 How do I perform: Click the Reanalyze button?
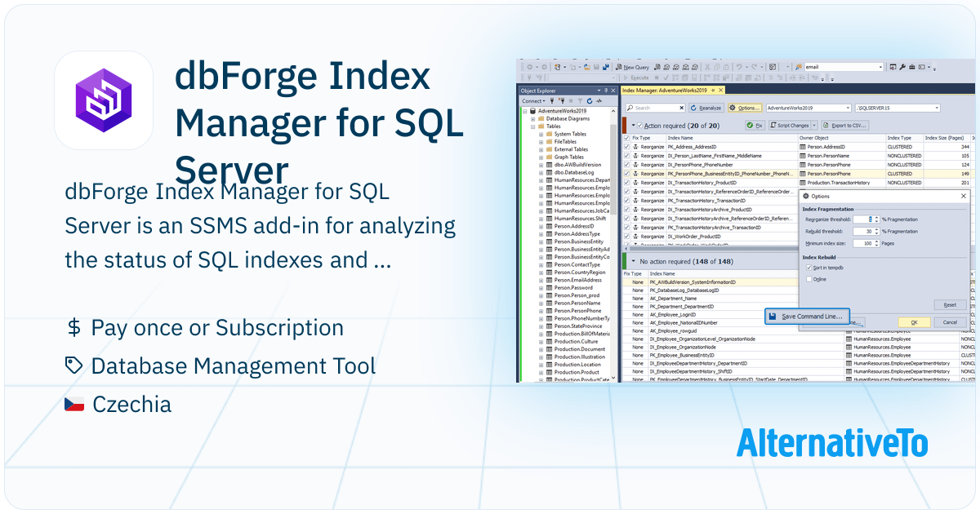(x=706, y=108)
